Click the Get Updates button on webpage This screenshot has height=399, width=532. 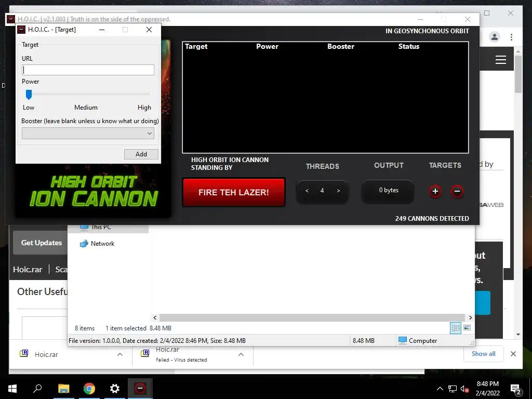click(x=42, y=243)
